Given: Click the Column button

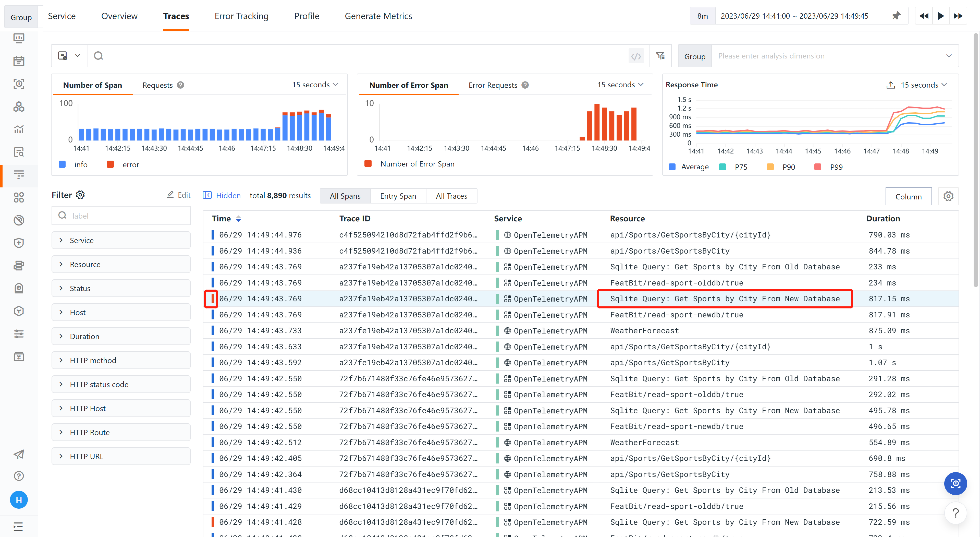Looking at the screenshot, I should pyautogui.click(x=908, y=196).
